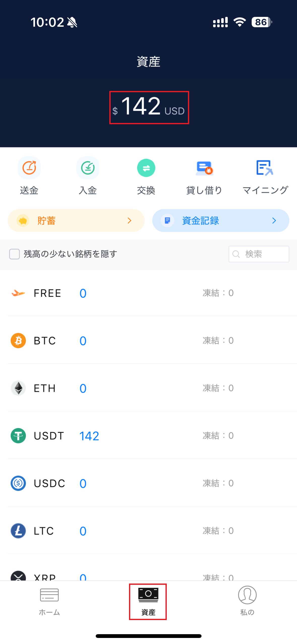The height and width of the screenshot is (644, 297).
Task: Open the 入金 deposit icon
Action: [88, 168]
